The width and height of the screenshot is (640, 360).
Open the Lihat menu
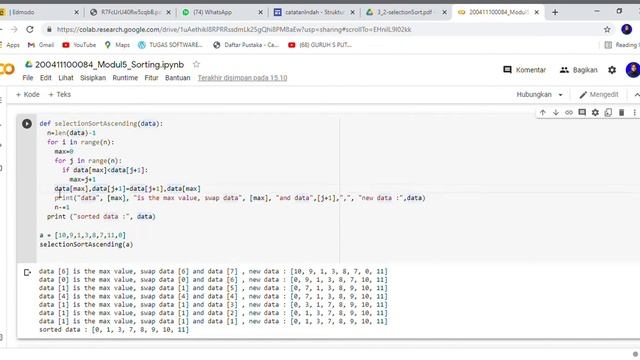tap(66, 78)
